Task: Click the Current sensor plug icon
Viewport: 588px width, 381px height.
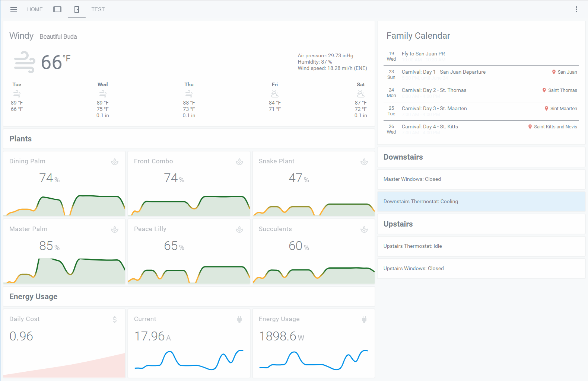Action: [x=239, y=320]
